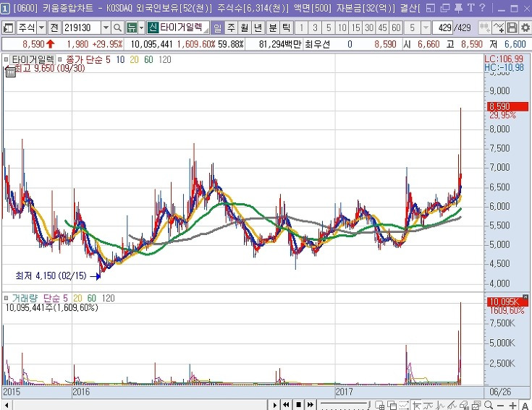Click the 거래량 volume indicator label

click(25, 298)
